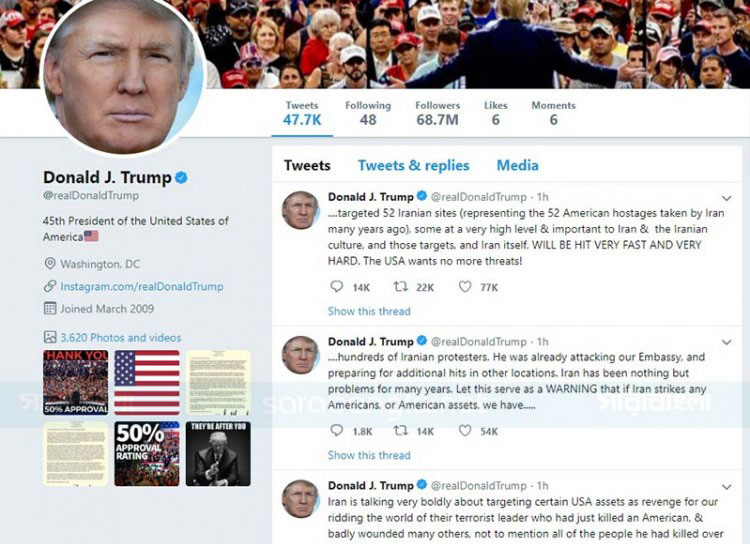Viewport: 750px width, 544px height.
Task: Open the THEY'RE AFTER YOU image thumbnail
Action: 218,454
